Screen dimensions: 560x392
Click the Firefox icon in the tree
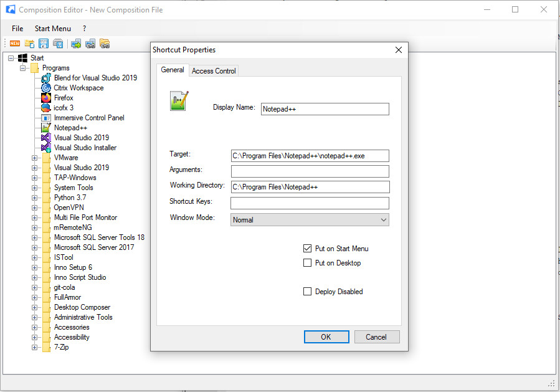click(46, 98)
